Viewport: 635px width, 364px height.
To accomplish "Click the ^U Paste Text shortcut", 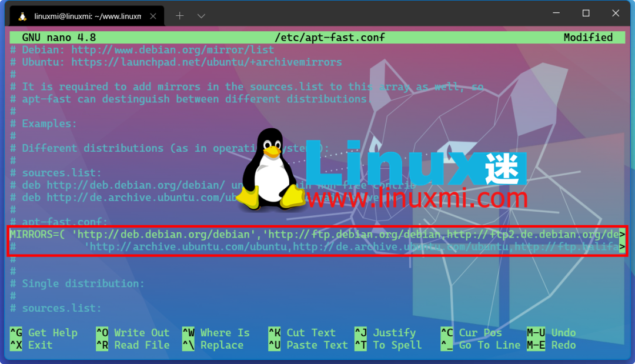I will pyautogui.click(x=308, y=345).
